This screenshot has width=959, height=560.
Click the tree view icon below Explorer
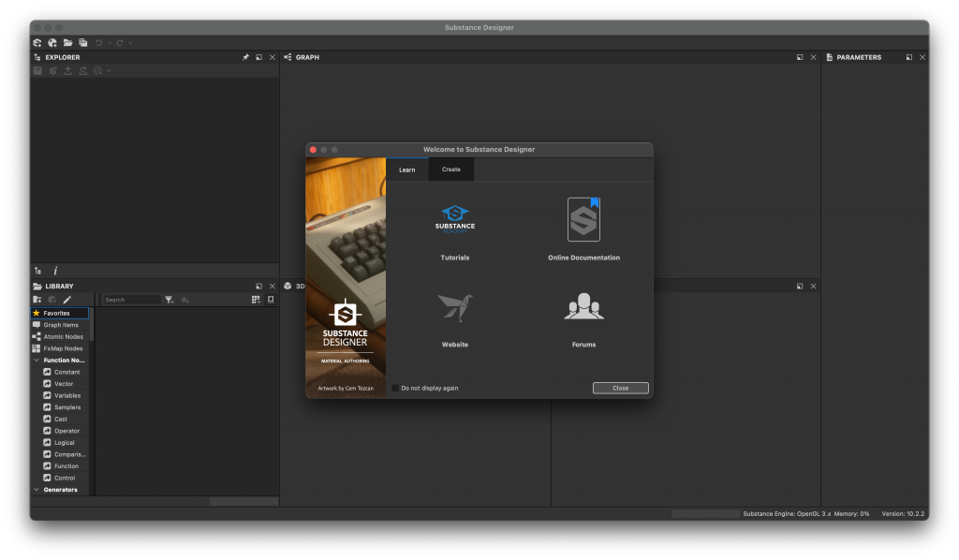point(37,271)
